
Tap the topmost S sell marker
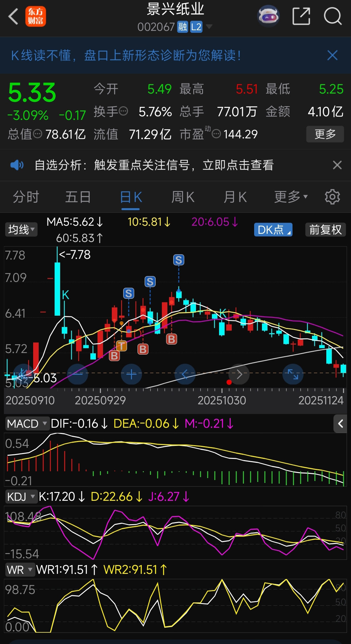pyautogui.click(x=178, y=260)
